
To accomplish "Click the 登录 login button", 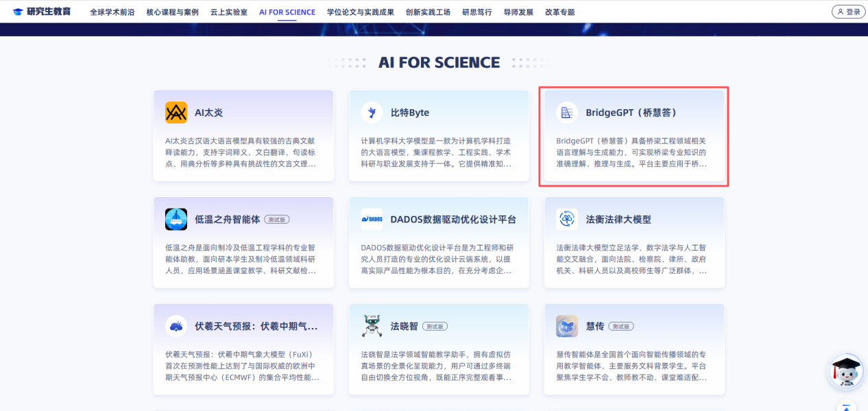I will coord(848,12).
